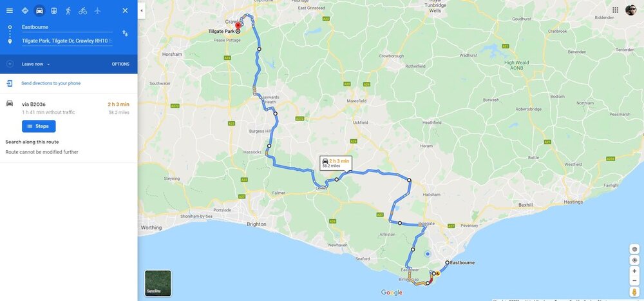This screenshot has width=644, height=301.
Task: Select the Transit travel mode
Action: [x=54, y=11]
